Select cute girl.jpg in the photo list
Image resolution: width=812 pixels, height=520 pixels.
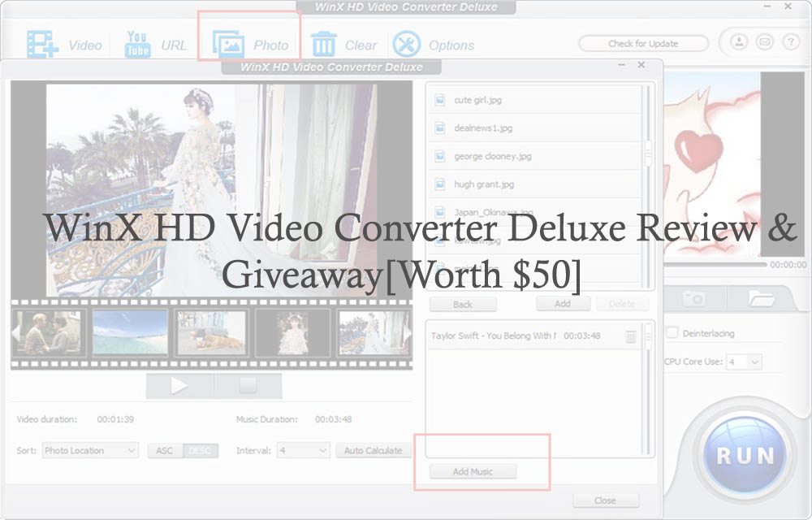pyautogui.click(x=535, y=100)
